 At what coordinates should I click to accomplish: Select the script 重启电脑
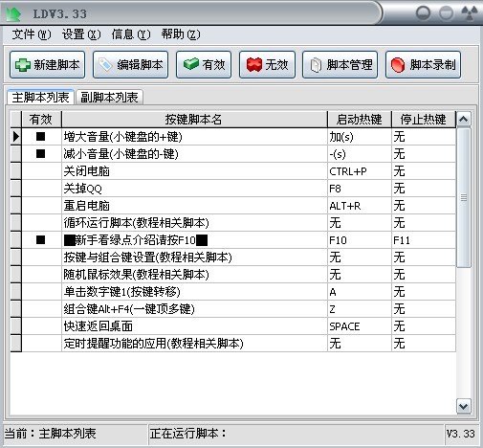(x=194, y=206)
